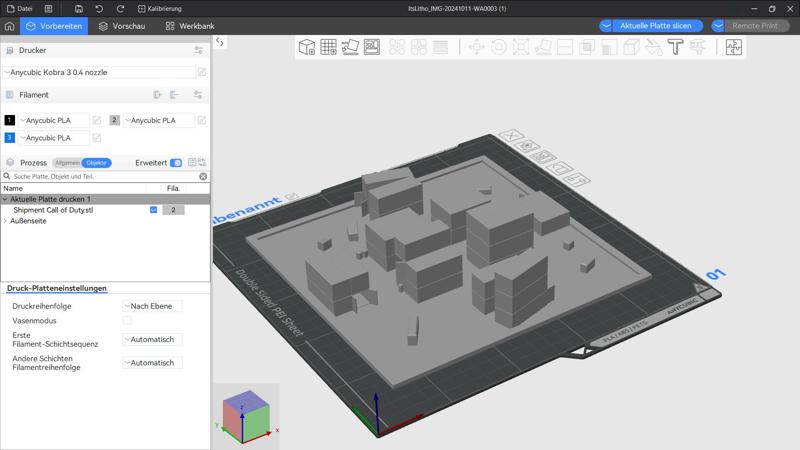Click the Save project icon
This screenshot has width=800, height=450.
[79, 9]
